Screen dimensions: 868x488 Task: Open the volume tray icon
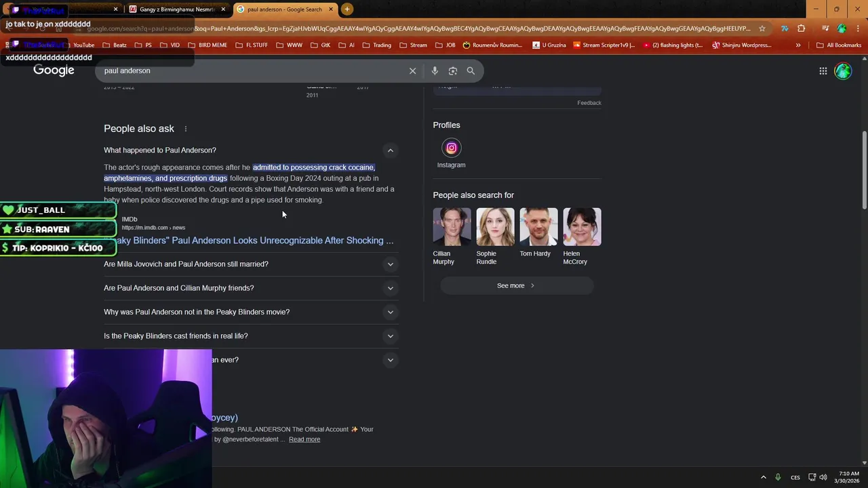823,477
